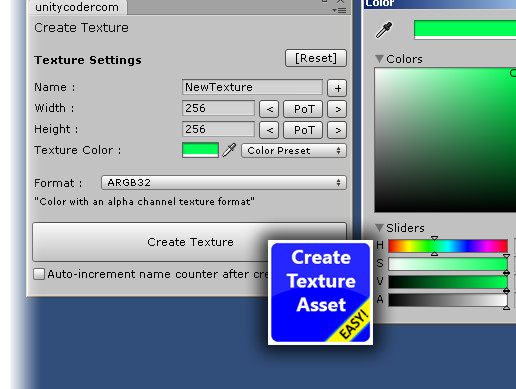Click the Alpha A slider
The width and height of the screenshot is (516, 389).
point(448,300)
